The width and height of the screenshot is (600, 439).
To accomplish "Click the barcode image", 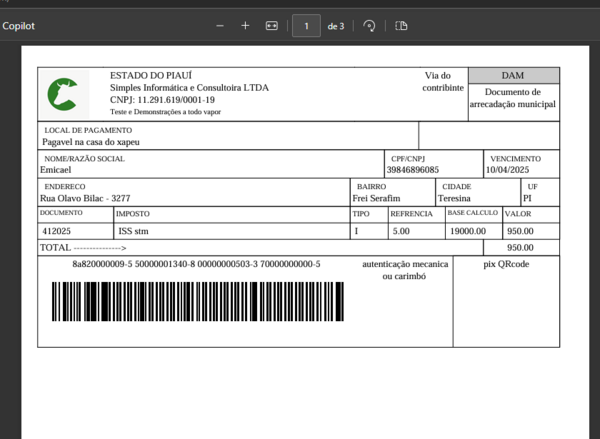I will [198, 302].
